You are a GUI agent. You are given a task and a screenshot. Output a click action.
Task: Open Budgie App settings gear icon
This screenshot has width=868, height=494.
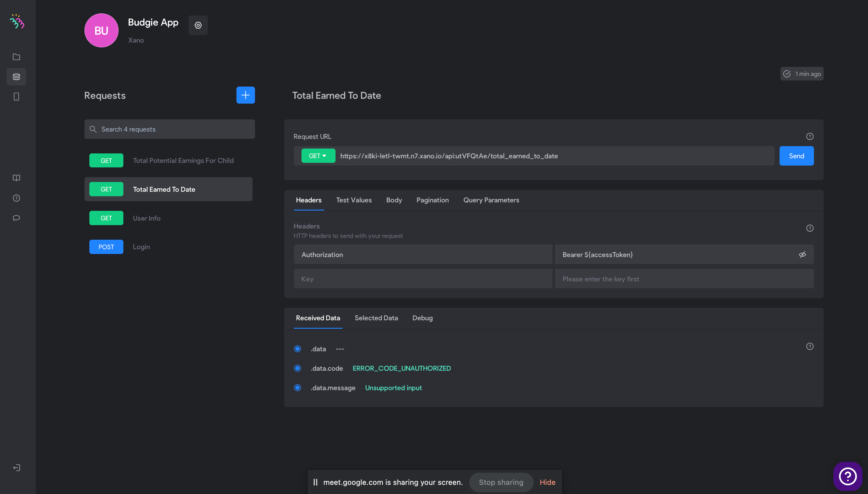point(198,25)
